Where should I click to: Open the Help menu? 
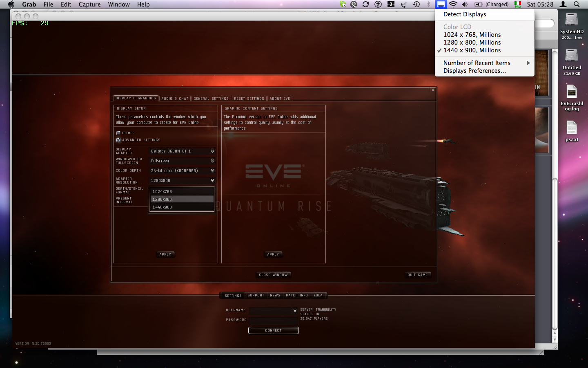coord(143,4)
